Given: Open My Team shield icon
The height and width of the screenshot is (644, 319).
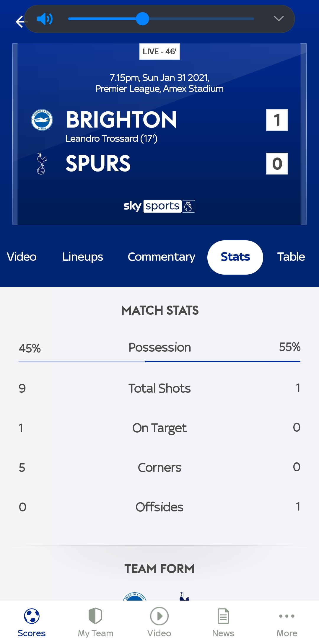Looking at the screenshot, I should [x=95, y=616].
